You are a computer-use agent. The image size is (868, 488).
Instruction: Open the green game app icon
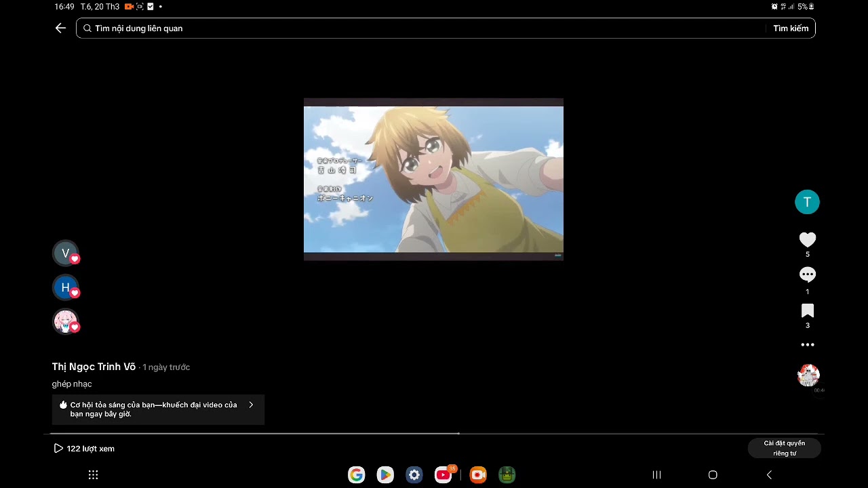tap(507, 475)
